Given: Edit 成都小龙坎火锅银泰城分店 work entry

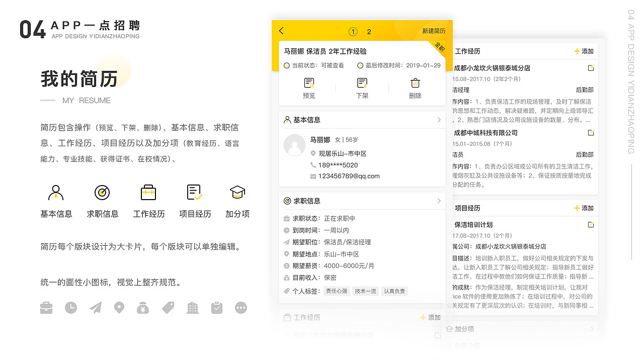Looking at the screenshot, I should click(x=591, y=68).
